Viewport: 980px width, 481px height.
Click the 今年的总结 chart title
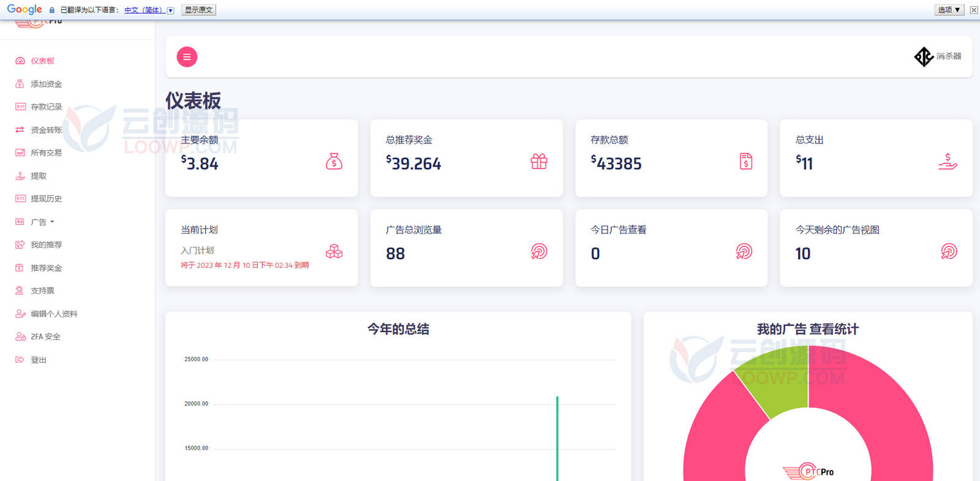pyautogui.click(x=398, y=329)
